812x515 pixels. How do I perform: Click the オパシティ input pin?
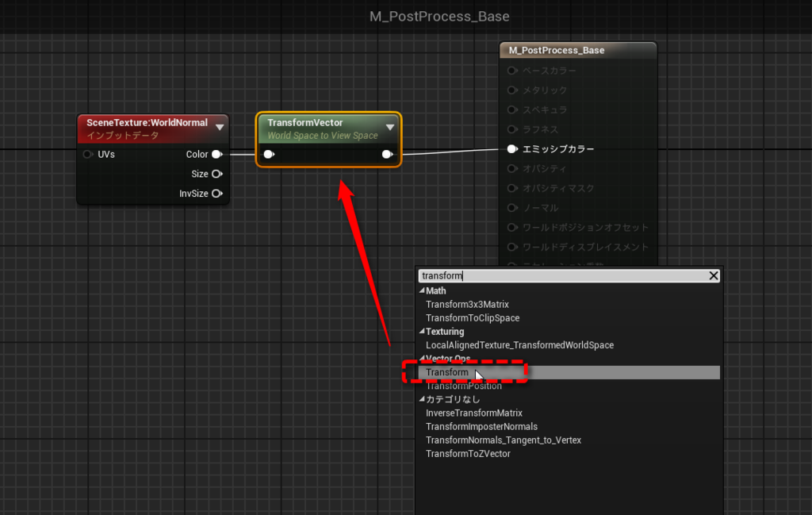click(512, 169)
